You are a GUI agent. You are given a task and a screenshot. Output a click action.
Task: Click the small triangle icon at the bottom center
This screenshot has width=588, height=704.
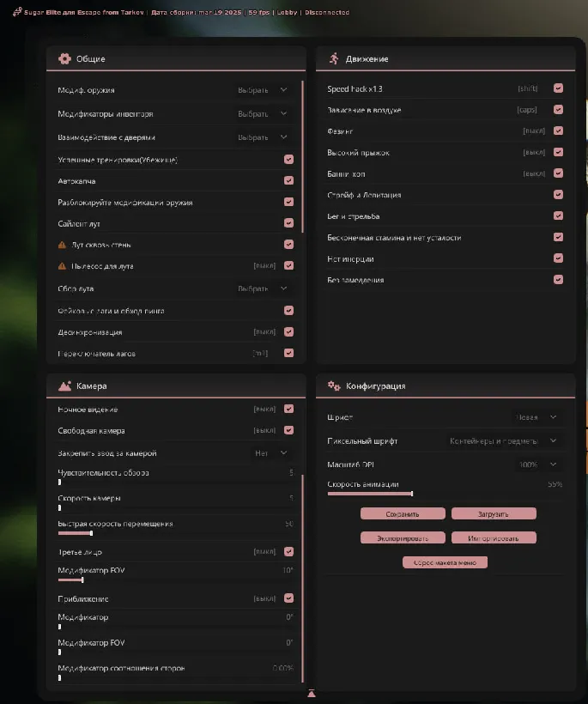[x=312, y=693]
